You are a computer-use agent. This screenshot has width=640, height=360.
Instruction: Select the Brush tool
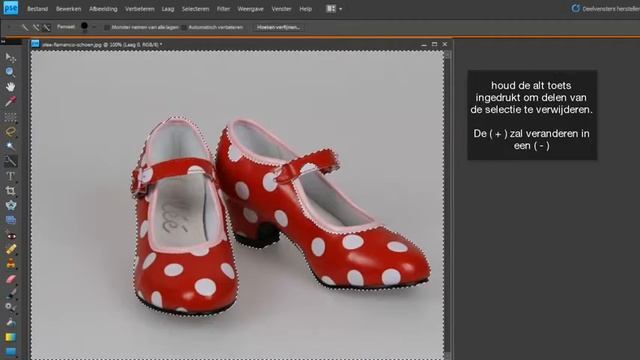(10, 293)
